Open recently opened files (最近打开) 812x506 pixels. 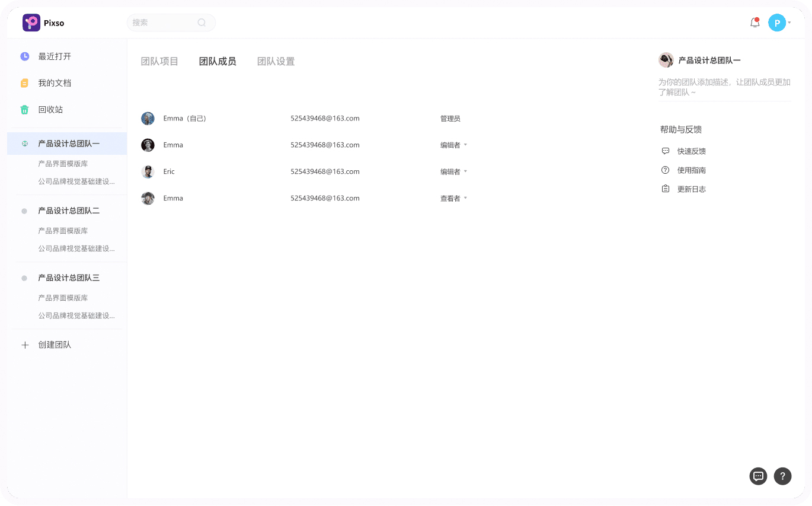pyautogui.click(x=55, y=56)
